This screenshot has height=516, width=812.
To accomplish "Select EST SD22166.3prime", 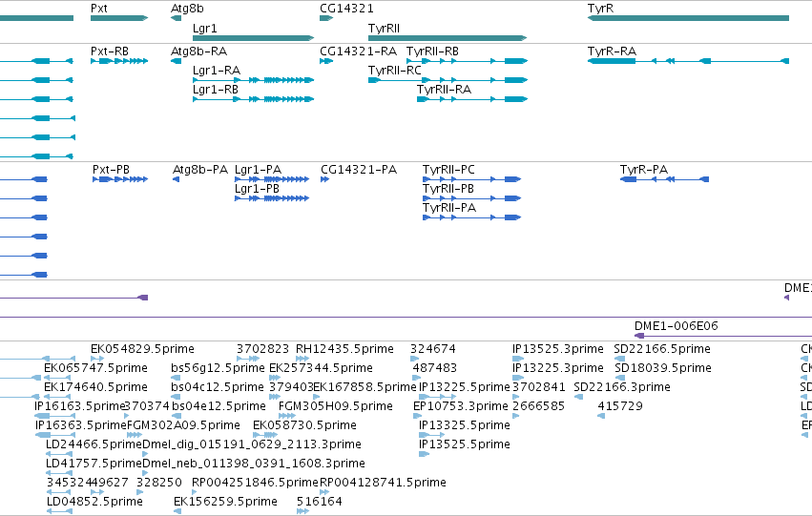I will click(x=622, y=387).
